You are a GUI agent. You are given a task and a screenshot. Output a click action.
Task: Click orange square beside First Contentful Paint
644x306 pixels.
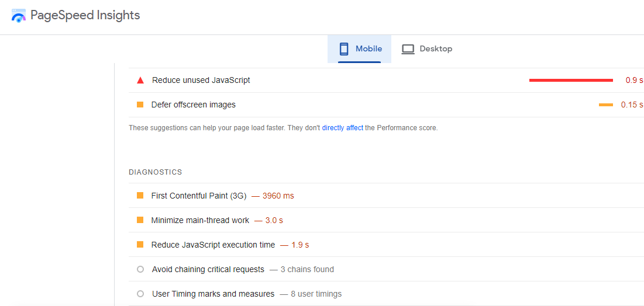(x=140, y=196)
